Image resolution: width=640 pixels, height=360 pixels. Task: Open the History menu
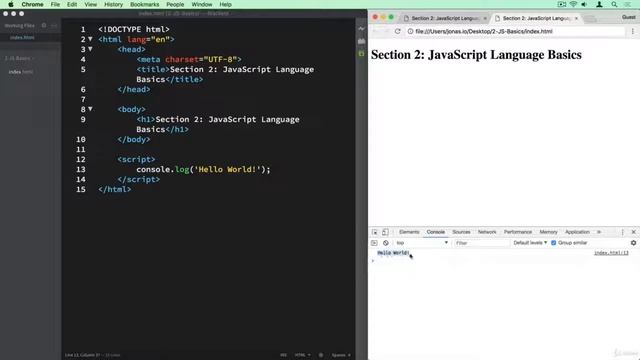point(113,4)
